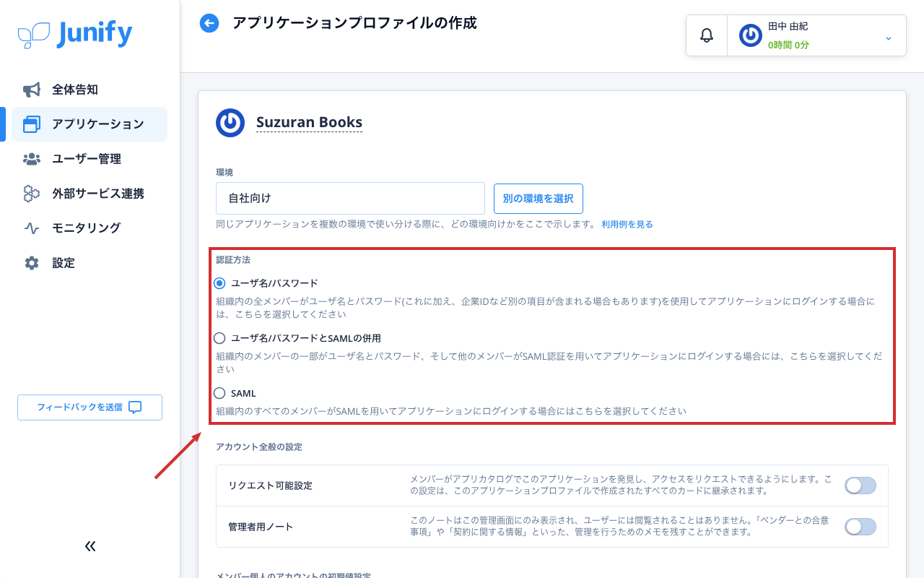
Task: Turn on the 管理者用ノート toggle
Action: [860, 527]
